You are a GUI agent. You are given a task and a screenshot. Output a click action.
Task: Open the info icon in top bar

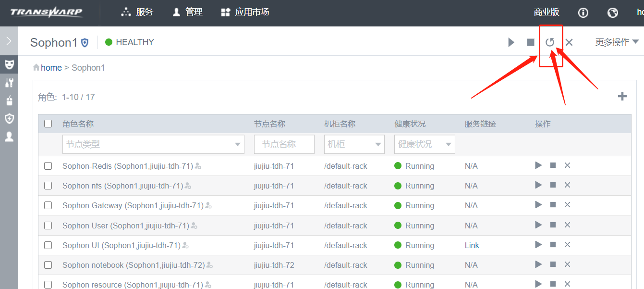pyautogui.click(x=583, y=13)
